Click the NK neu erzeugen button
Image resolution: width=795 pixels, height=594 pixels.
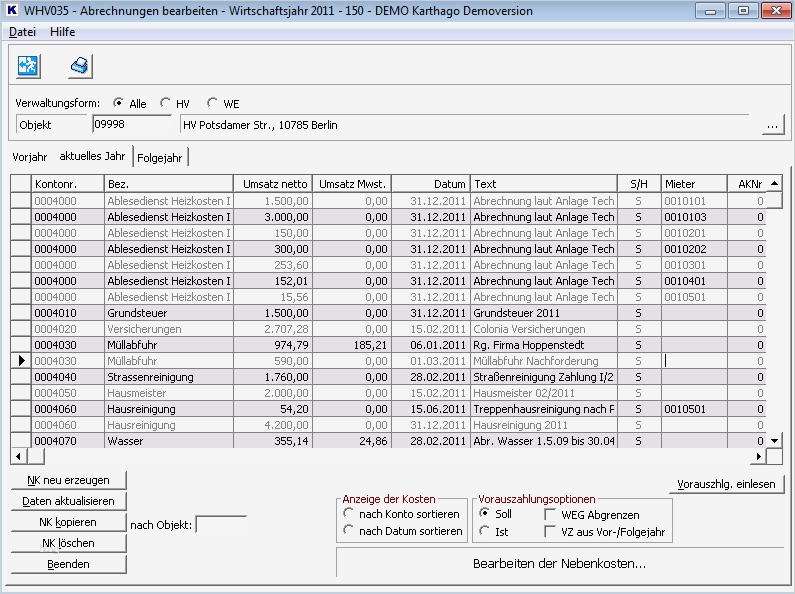tap(68, 480)
